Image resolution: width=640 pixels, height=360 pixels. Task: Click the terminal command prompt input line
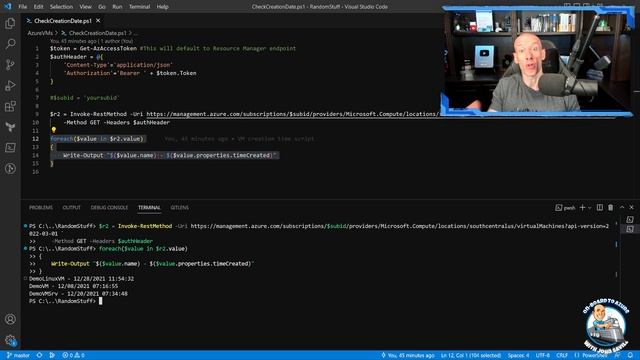coord(65,301)
